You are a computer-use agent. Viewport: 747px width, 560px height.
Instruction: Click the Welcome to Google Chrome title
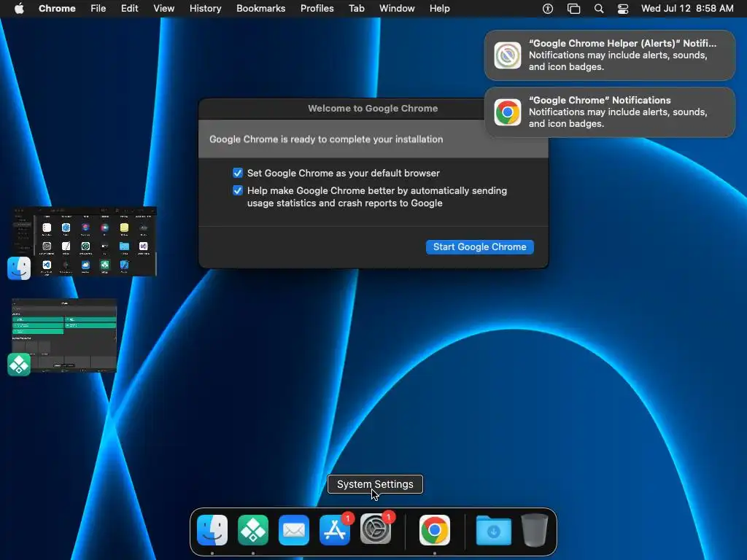click(373, 108)
